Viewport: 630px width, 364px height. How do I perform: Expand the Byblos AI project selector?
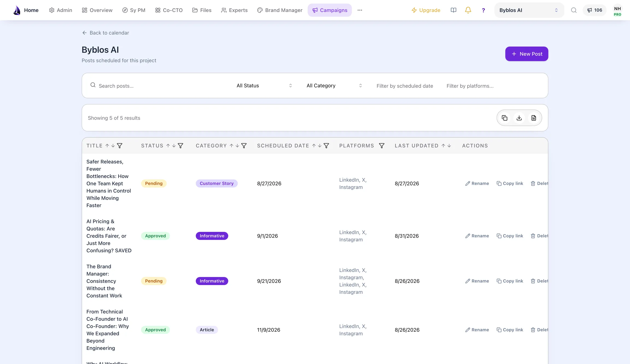coord(529,10)
